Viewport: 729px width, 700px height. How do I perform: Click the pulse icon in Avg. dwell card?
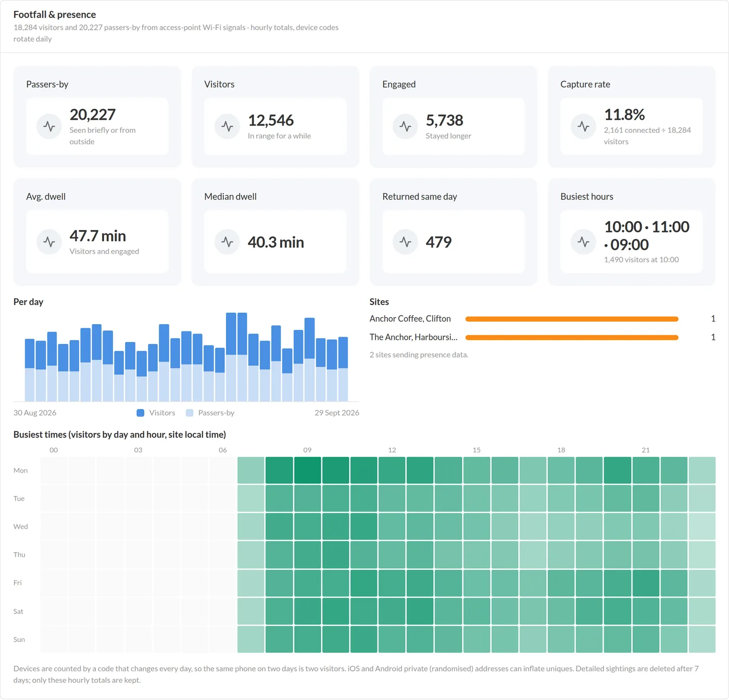(x=49, y=242)
